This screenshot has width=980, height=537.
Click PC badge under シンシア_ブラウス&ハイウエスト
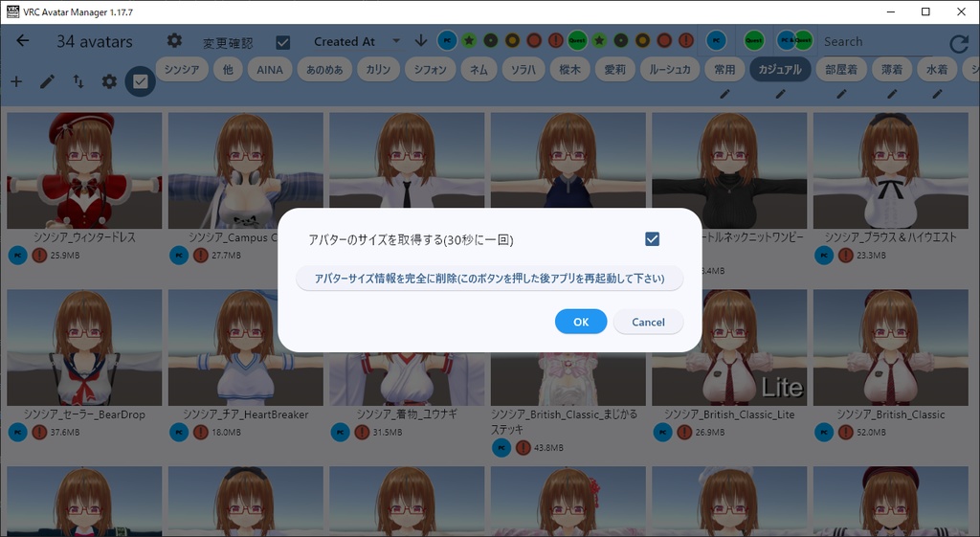tap(824, 255)
